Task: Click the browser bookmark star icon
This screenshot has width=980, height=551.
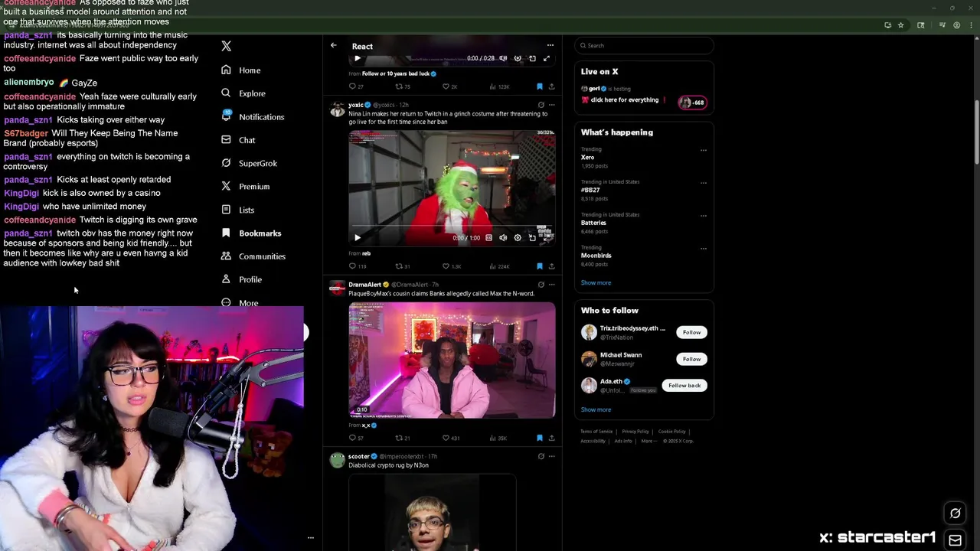Action: (x=900, y=25)
